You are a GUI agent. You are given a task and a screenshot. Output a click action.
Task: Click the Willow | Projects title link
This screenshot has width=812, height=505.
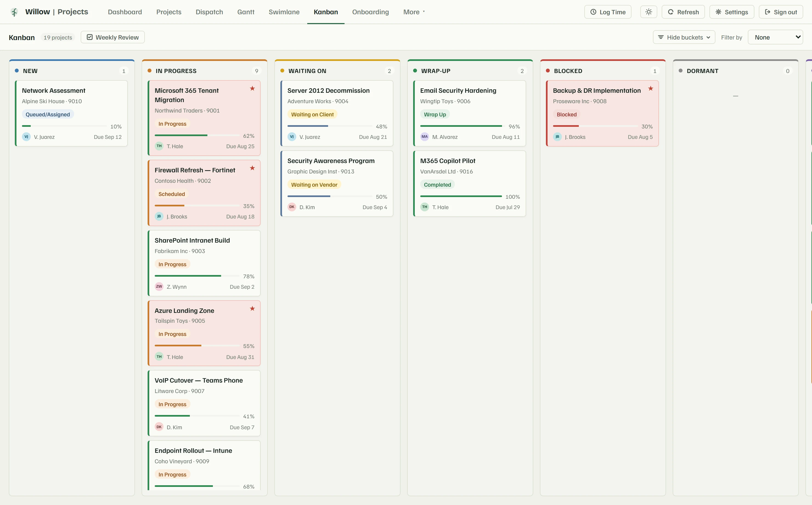[57, 12]
